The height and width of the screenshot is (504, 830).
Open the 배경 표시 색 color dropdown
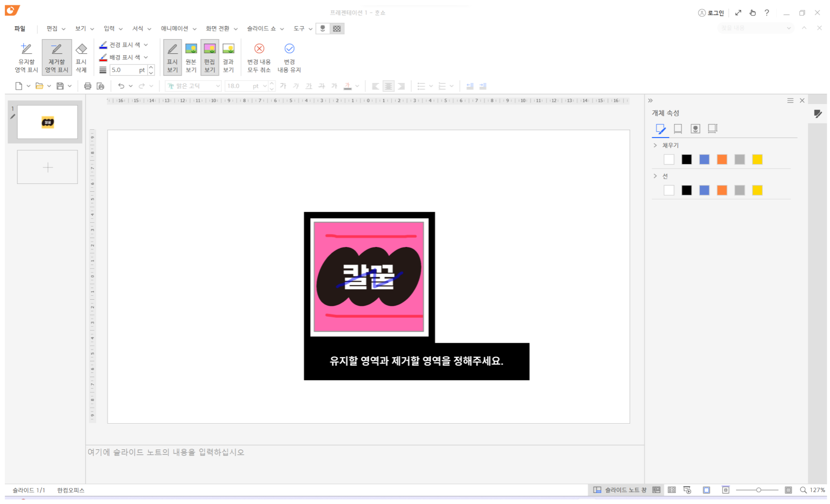coord(146,57)
